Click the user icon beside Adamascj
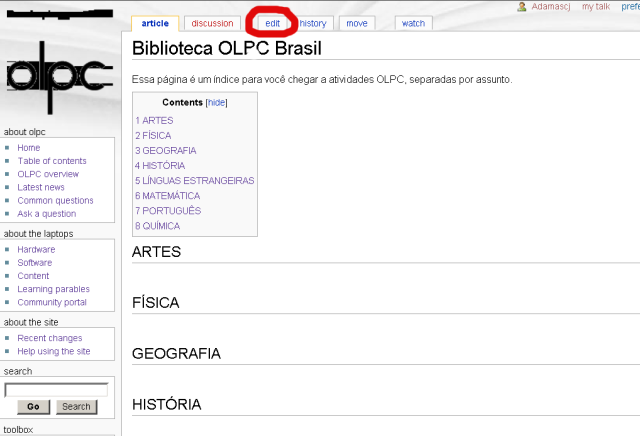 [x=522, y=6]
